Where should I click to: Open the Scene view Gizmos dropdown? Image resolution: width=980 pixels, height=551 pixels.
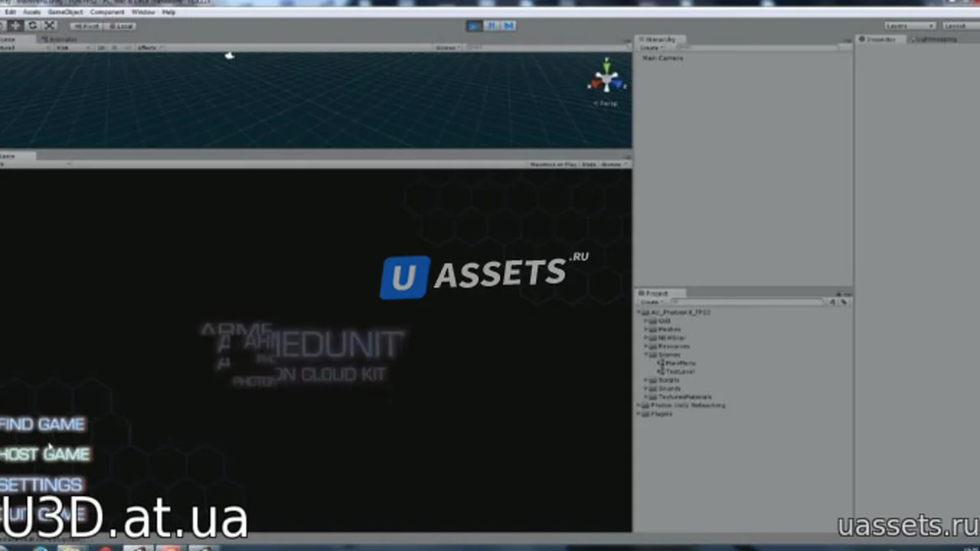(x=447, y=47)
